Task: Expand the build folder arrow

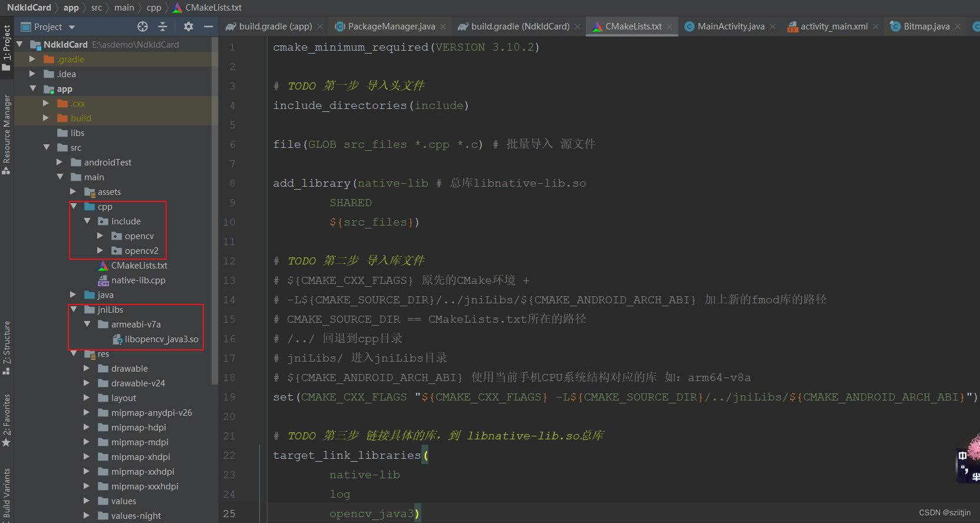Action: [46, 118]
